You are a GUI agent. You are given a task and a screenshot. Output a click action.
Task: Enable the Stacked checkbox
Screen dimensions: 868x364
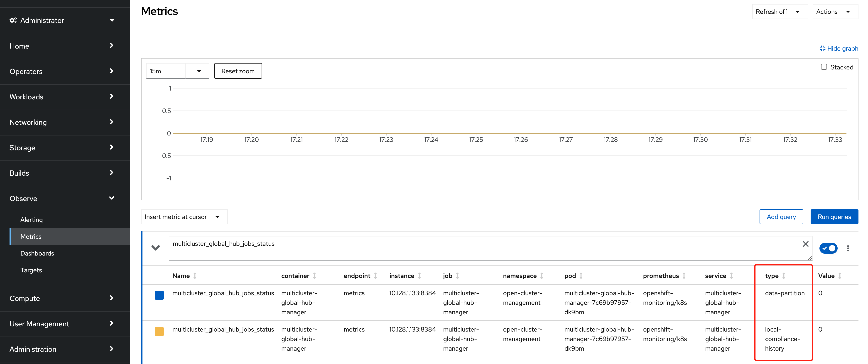coord(824,67)
